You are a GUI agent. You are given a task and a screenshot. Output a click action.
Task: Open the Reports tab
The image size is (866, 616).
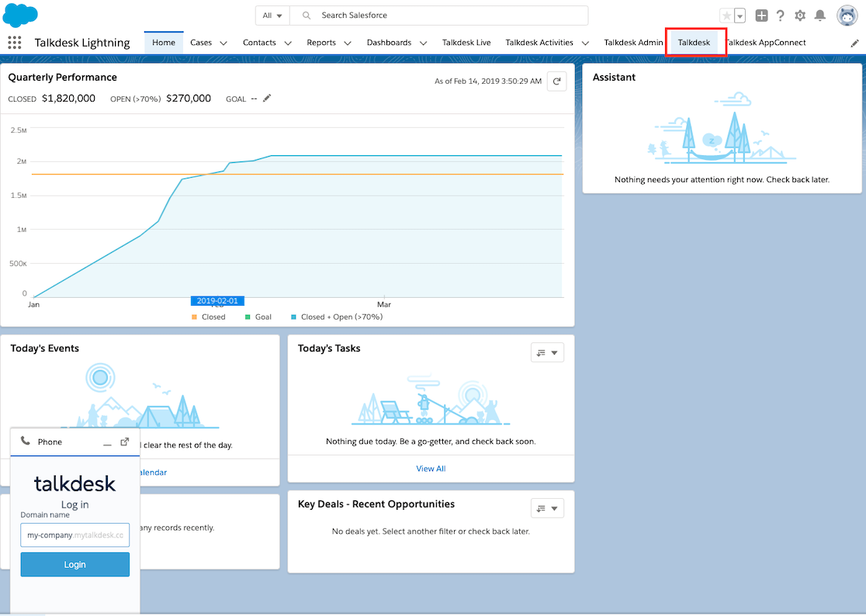pyautogui.click(x=321, y=43)
